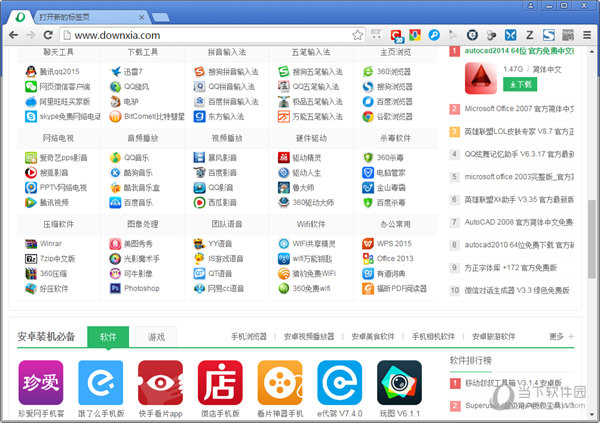The width and height of the screenshot is (600, 423).
Task: Click the 谷歌浏览器 Chrome icon
Action: pyautogui.click(x=368, y=116)
